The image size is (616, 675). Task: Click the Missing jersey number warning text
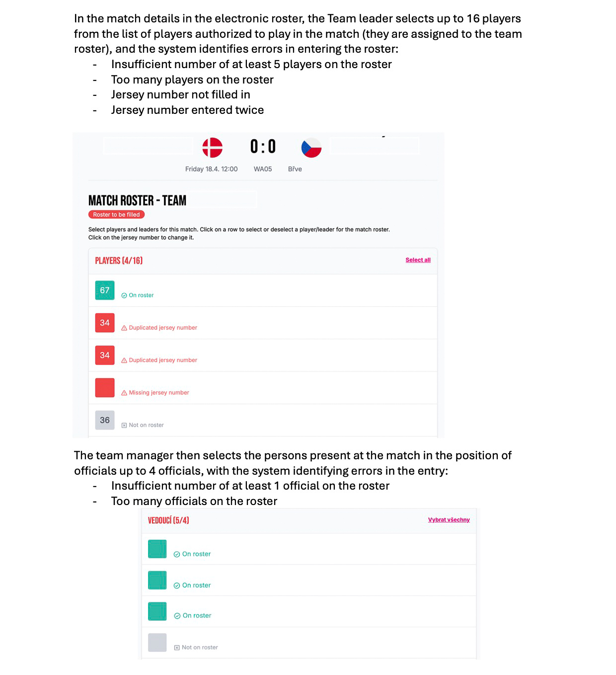159,393
